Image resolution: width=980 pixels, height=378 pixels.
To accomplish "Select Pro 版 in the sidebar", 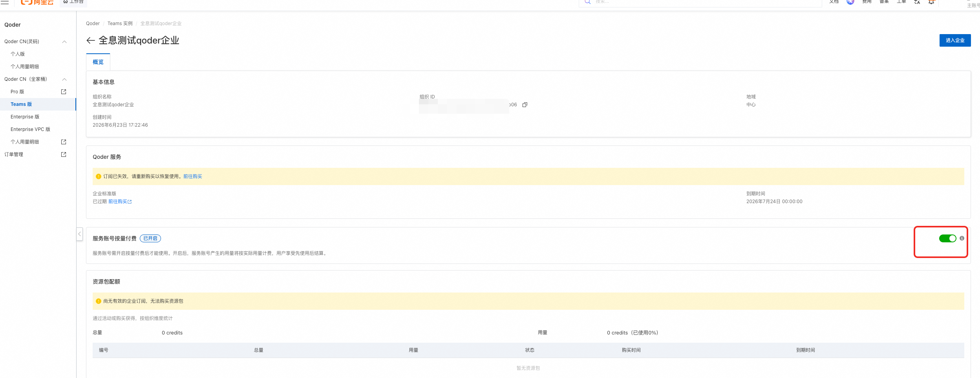I will pyautogui.click(x=17, y=92).
